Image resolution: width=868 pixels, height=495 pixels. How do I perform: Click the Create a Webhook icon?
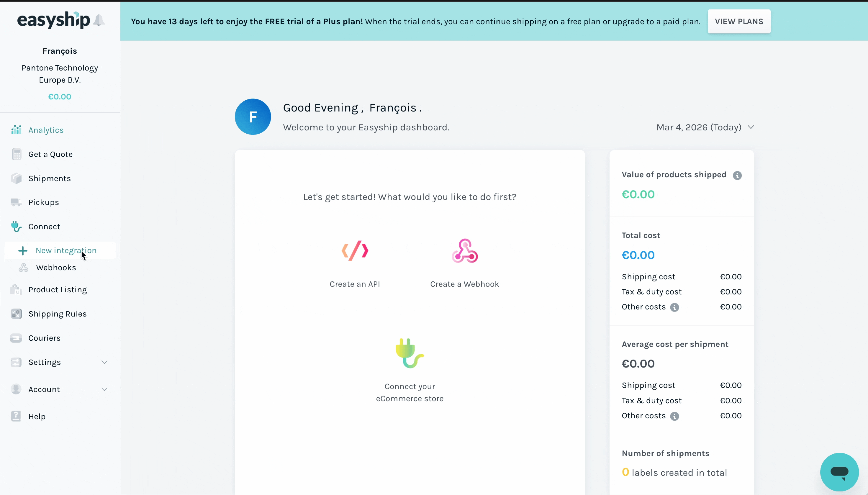464,250
